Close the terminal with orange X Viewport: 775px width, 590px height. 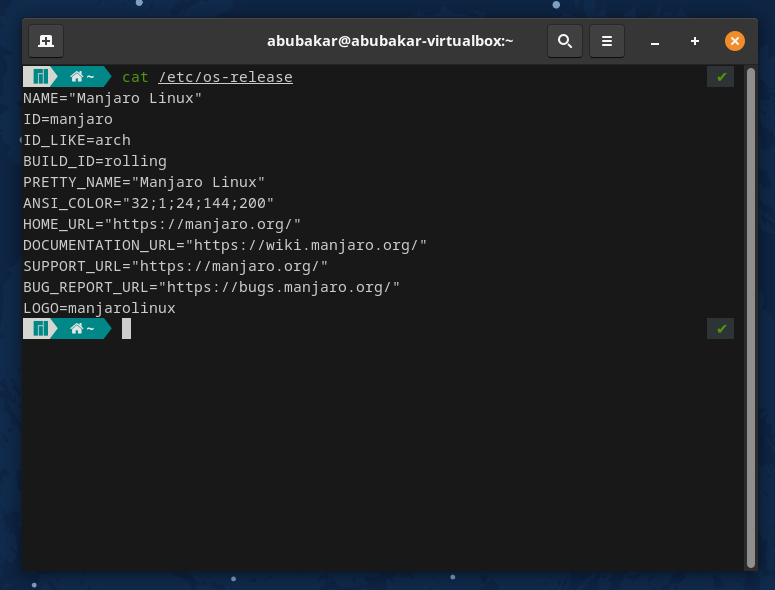(734, 41)
